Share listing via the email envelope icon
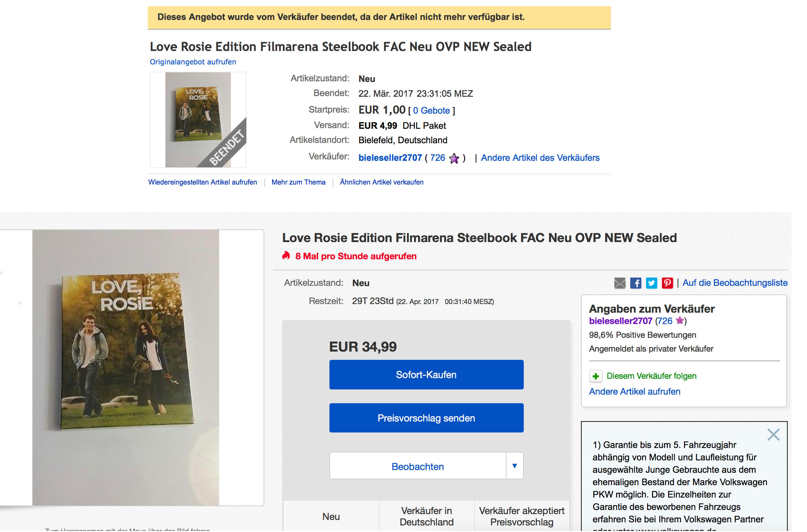 620,283
